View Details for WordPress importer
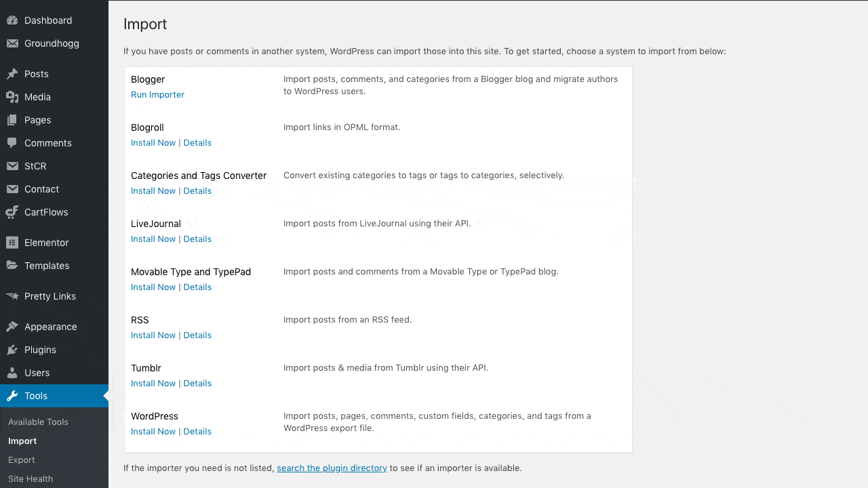 [x=197, y=431]
